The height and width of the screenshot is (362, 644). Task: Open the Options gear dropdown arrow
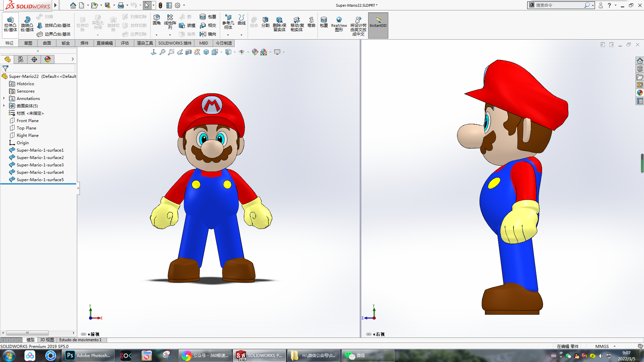(184, 5)
